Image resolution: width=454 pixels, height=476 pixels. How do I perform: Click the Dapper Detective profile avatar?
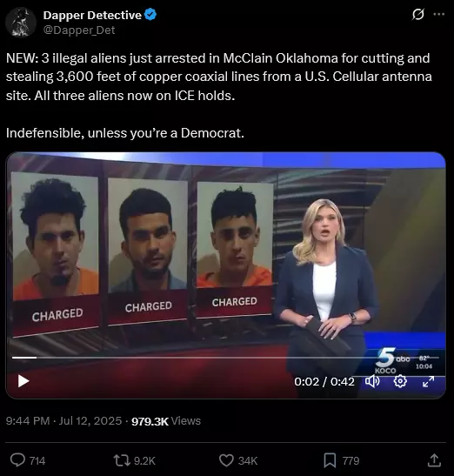(x=21, y=22)
